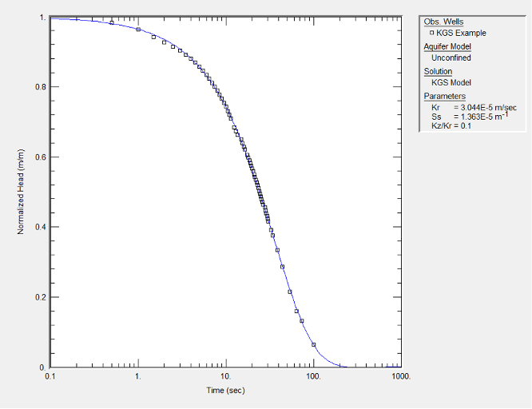This screenshot has width=532, height=409.
Task: Click the data point at time 1 sec
Action: pos(138,30)
